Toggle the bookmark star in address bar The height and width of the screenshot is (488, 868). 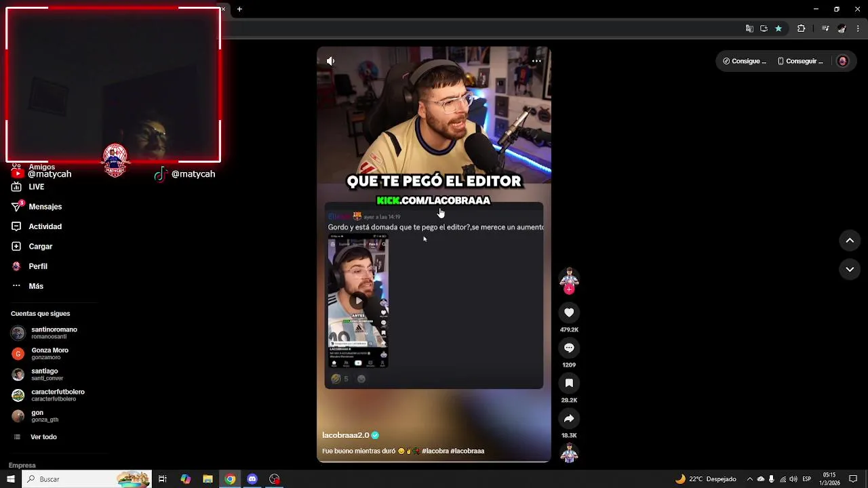778,28
